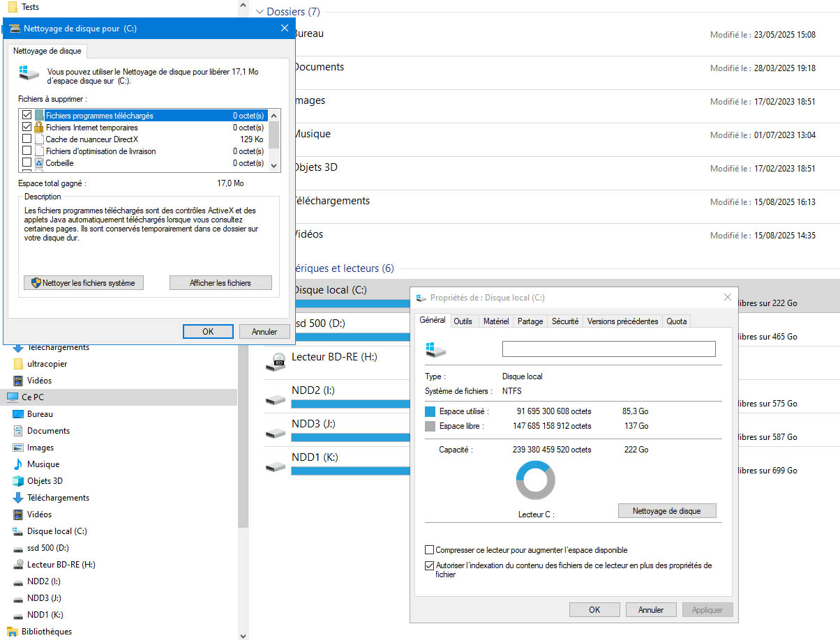Image resolution: width=840 pixels, height=640 pixels.
Task: Click the blue Espace utilisé color square
Action: click(x=430, y=411)
